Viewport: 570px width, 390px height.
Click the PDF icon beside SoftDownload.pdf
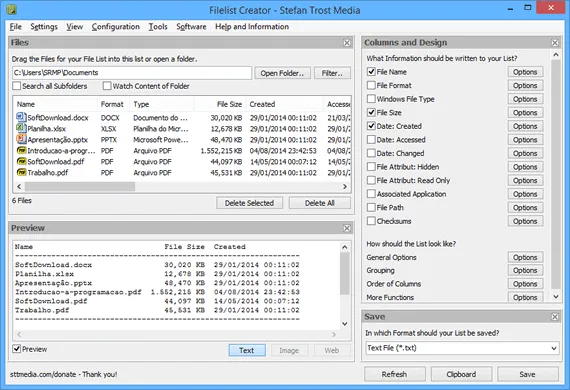point(21,161)
